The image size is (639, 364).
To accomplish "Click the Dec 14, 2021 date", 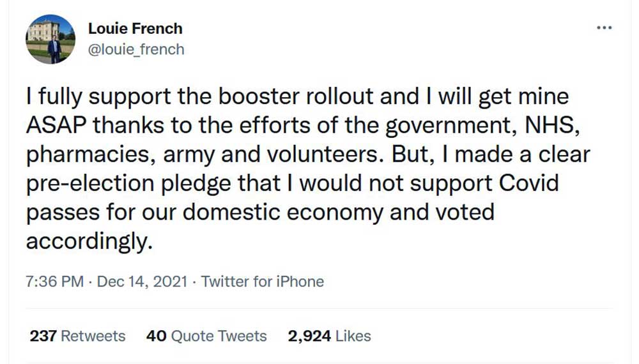I will [142, 282].
